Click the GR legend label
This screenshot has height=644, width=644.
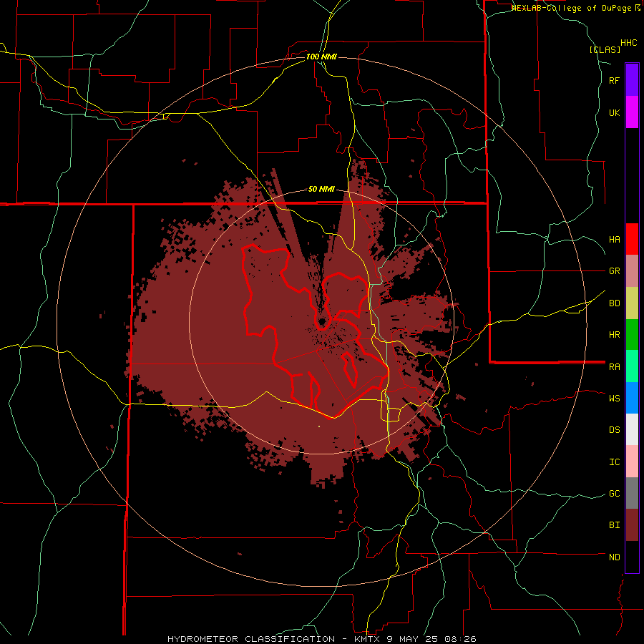coord(614,271)
